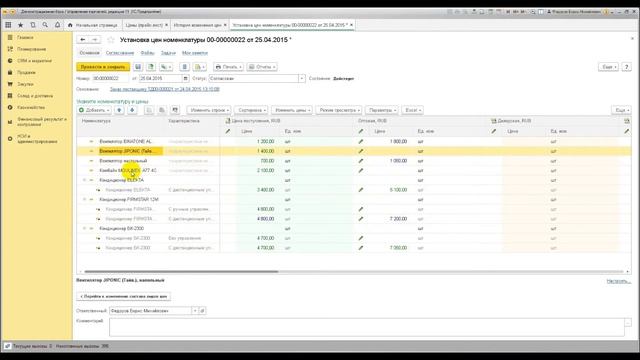
Task: Click the Настроить link
Action: (618, 281)
